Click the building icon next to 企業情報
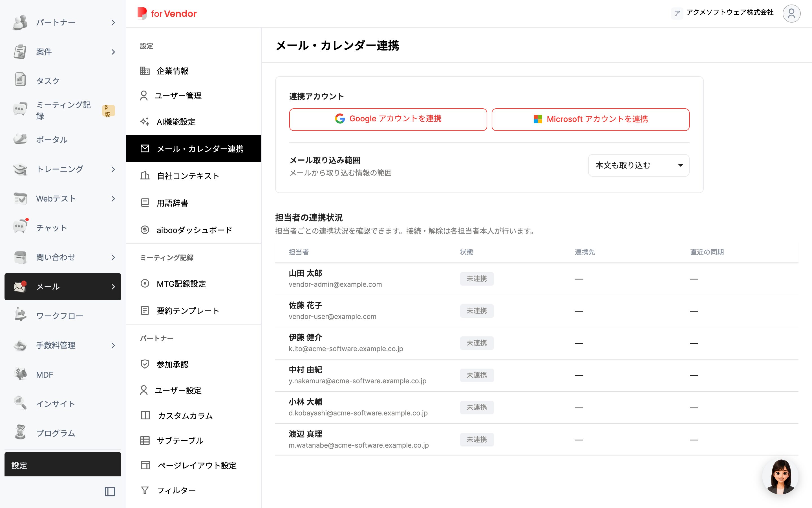Viewport: 812px width, 508px height. 145,71
